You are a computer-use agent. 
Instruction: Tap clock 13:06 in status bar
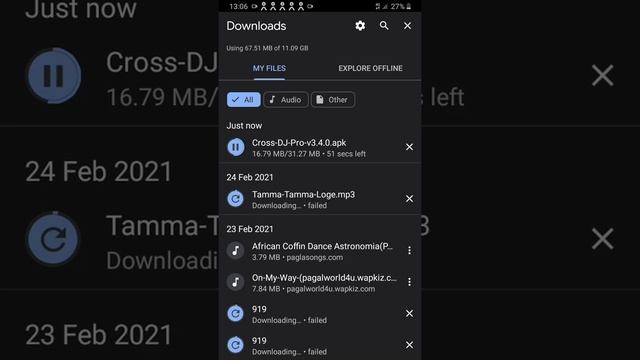tap(238, 7)
